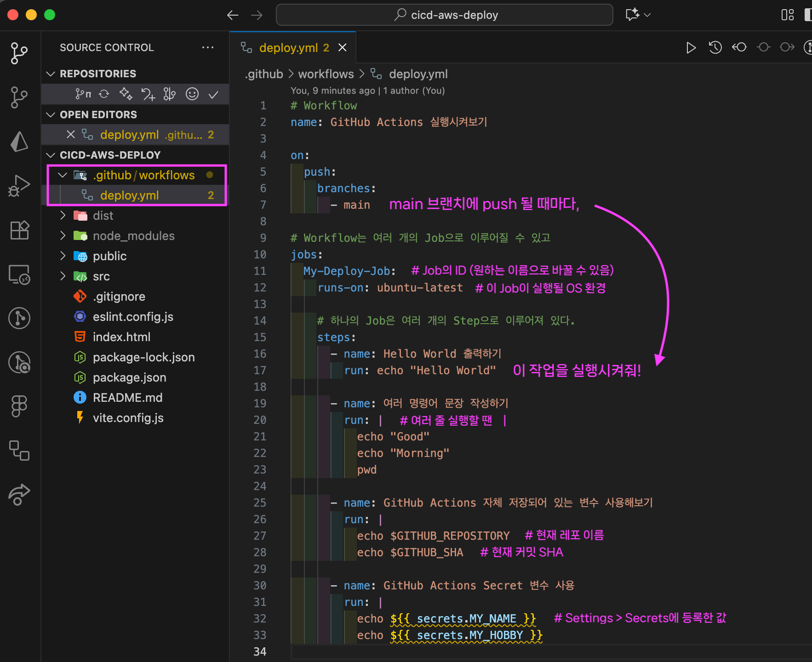Toggle the primary sidebar visibility at top right
The width and height of the screenshot is (812, 662).
(x=807, y=15)
